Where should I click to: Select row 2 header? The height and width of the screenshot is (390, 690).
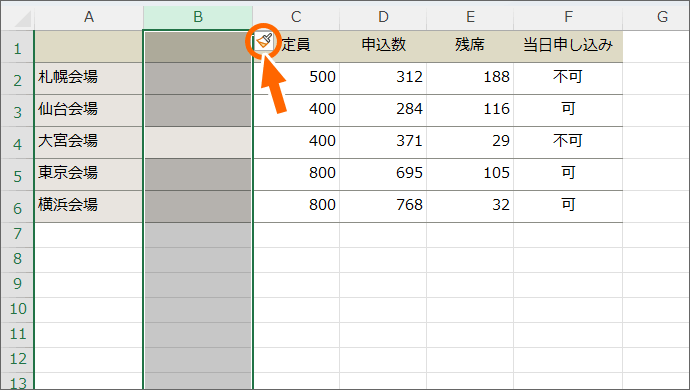[x=17, y=78]
